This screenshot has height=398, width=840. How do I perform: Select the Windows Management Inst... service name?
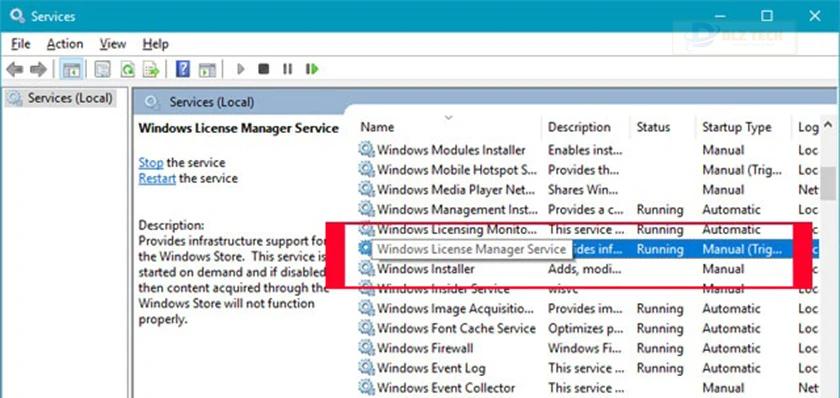coord(458,209)
